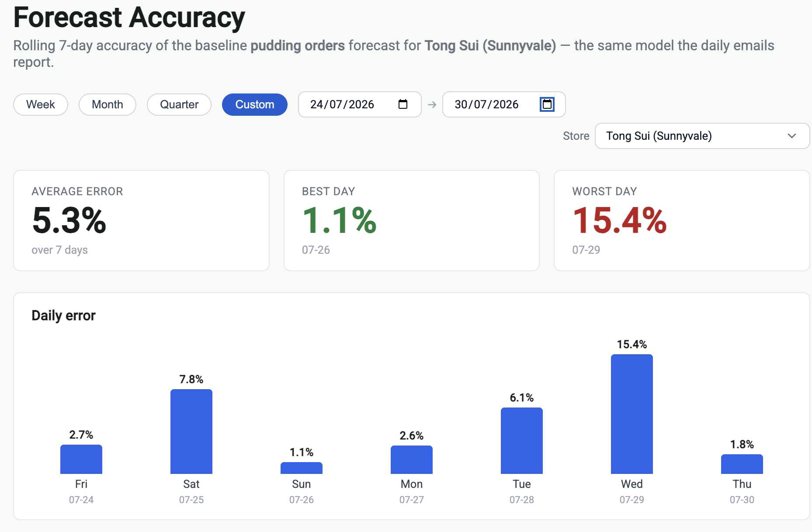
Task: Click the Fri 07-24 bar at 2.7%
Action: tap(81, 459)
